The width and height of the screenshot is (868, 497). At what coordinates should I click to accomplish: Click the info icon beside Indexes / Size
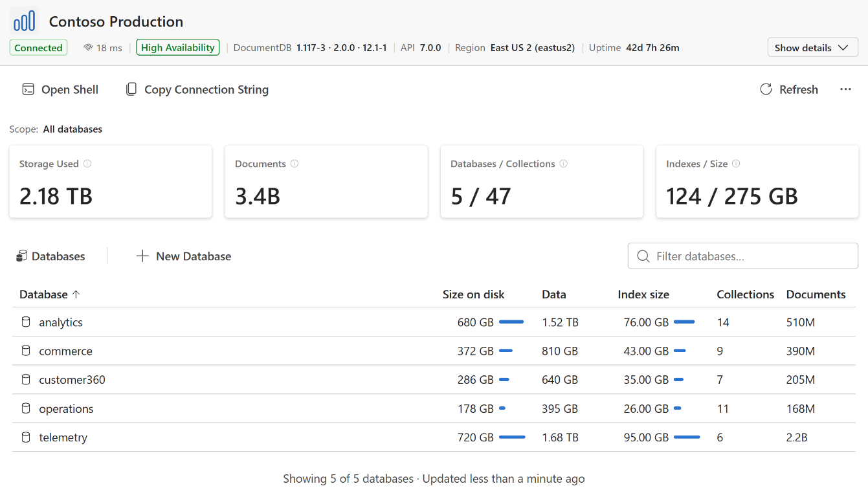[x=736, y=164]
